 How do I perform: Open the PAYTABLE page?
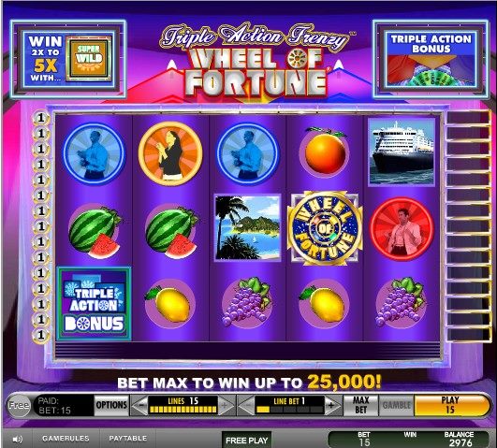[x=128, y=438]
